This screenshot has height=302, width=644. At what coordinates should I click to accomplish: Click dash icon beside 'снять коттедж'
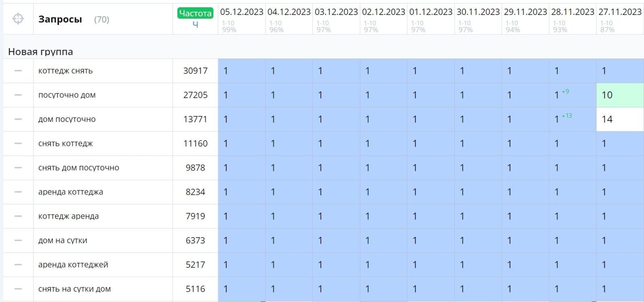pyautogui.click(x=18, y=144)
